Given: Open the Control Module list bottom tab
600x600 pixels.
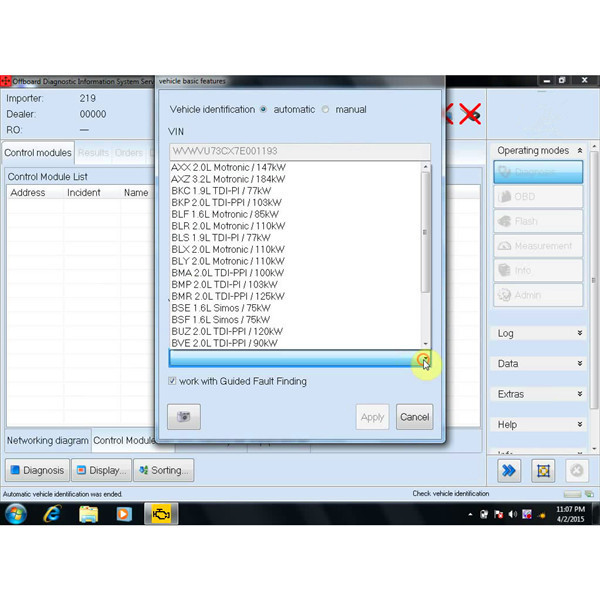Looking at the screenshot, I should tap(124, 440).
